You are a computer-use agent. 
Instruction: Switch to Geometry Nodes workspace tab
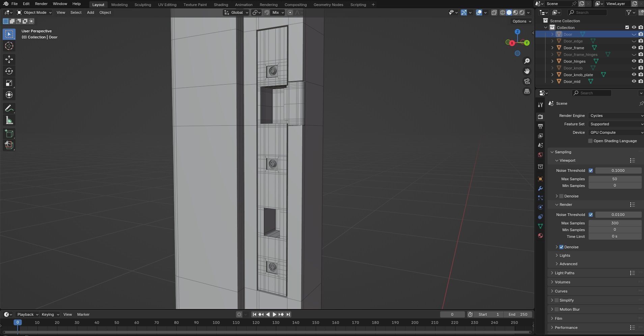point(328,5)
